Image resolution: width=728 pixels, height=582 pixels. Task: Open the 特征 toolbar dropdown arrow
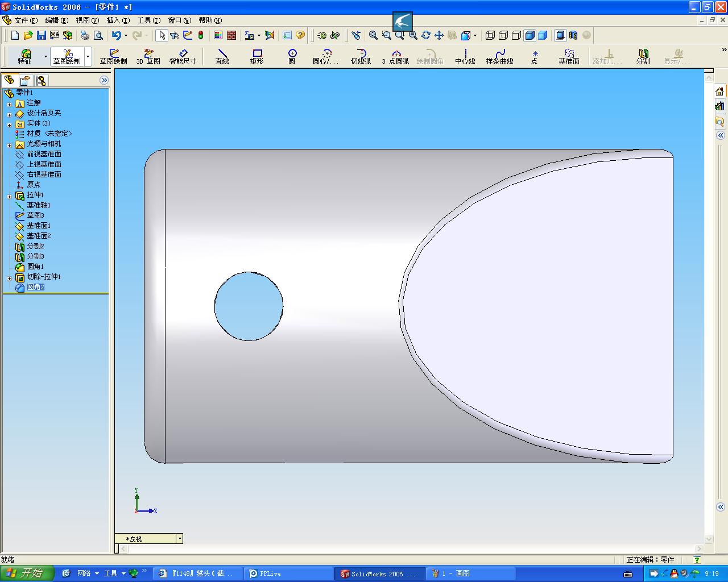45,57
